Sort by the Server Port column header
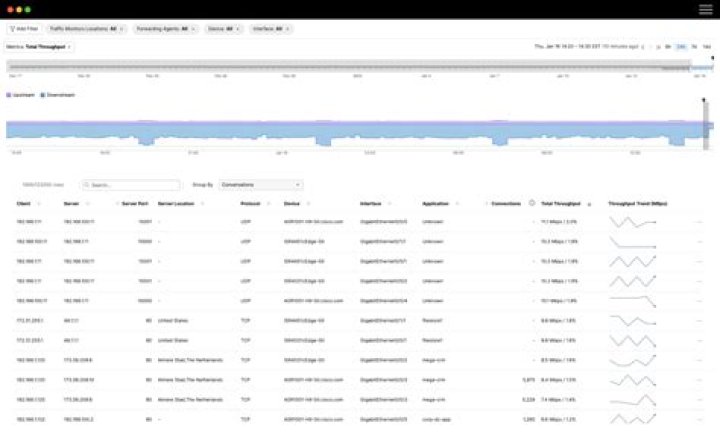Viewport: 720px width, 437px height. 135,204
